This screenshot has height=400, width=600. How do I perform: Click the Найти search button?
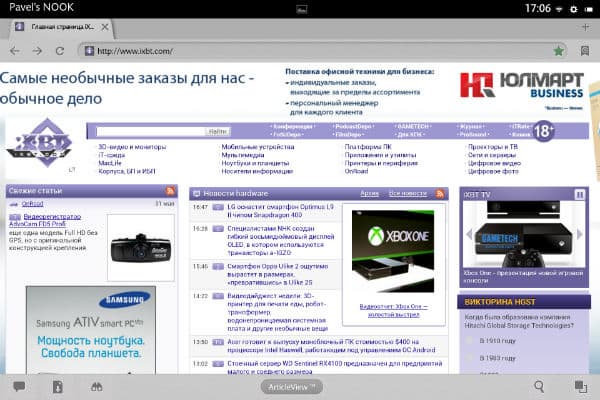point(218,132)
